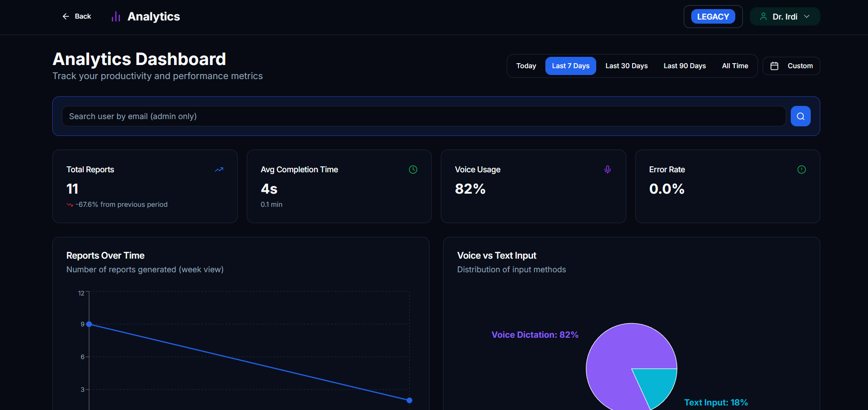The width and height of the screenshot is (868, 410).
Task: Click the LEGACY button
Action: coord(713,16)
